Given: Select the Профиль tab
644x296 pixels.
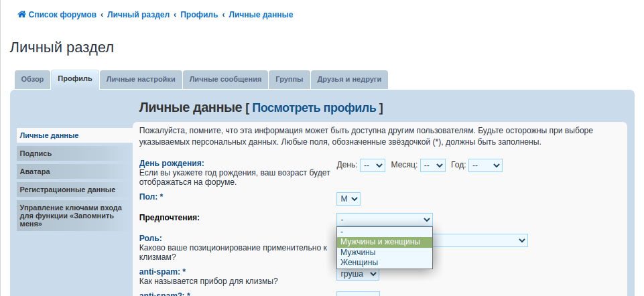Looking at the screenshot, I should (75, 79).
